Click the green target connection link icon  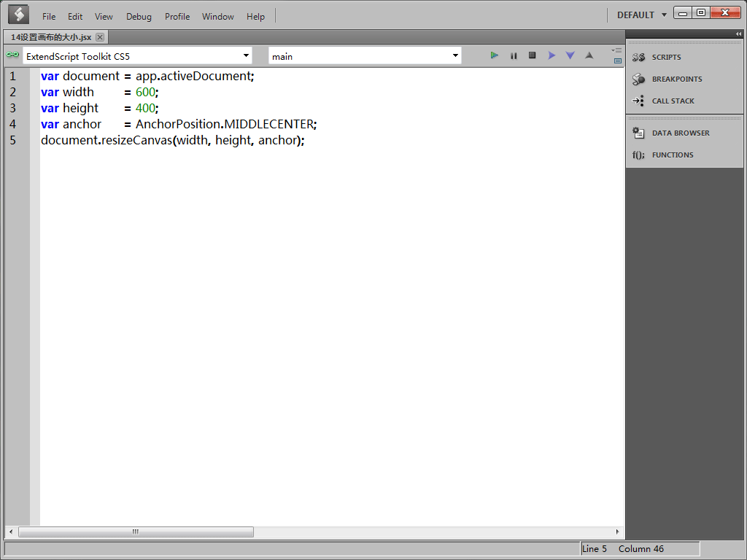click(12, 55)
